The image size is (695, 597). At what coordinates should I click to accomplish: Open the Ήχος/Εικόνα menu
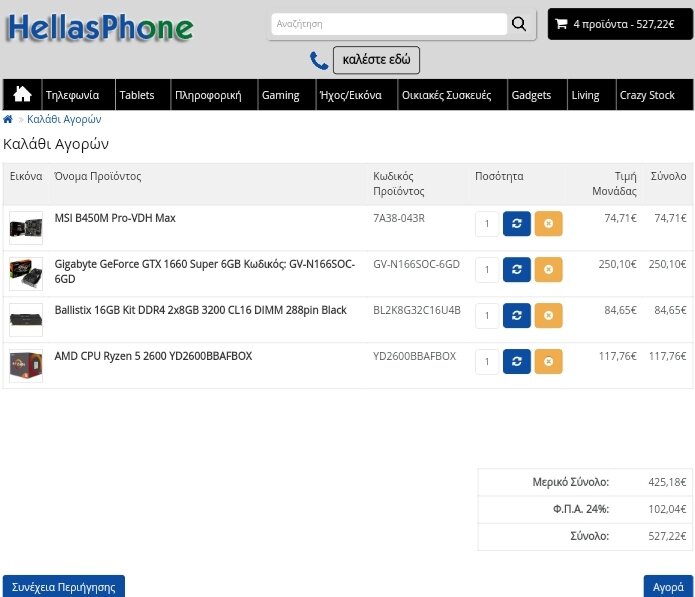click(x=356, y=95)
